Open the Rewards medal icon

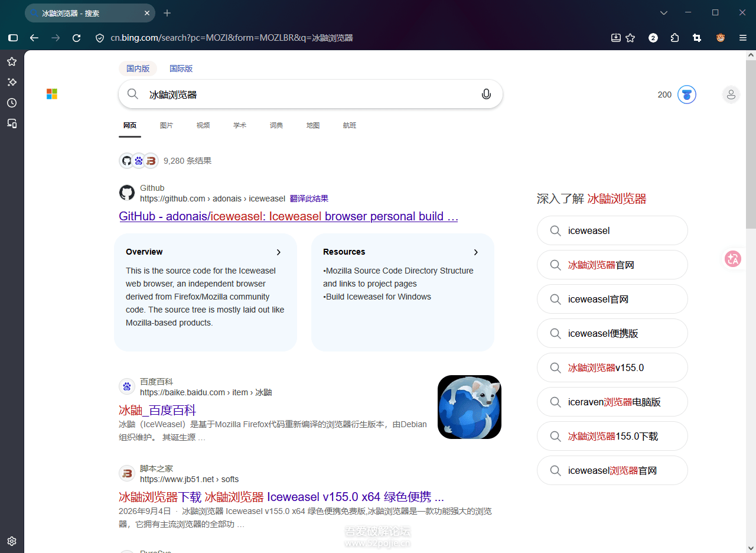click(x=687, y=95)
